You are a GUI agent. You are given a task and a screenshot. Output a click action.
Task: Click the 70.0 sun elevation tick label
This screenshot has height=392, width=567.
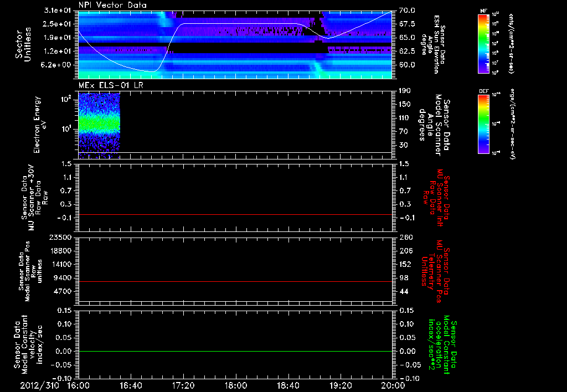tap(407, 11)
